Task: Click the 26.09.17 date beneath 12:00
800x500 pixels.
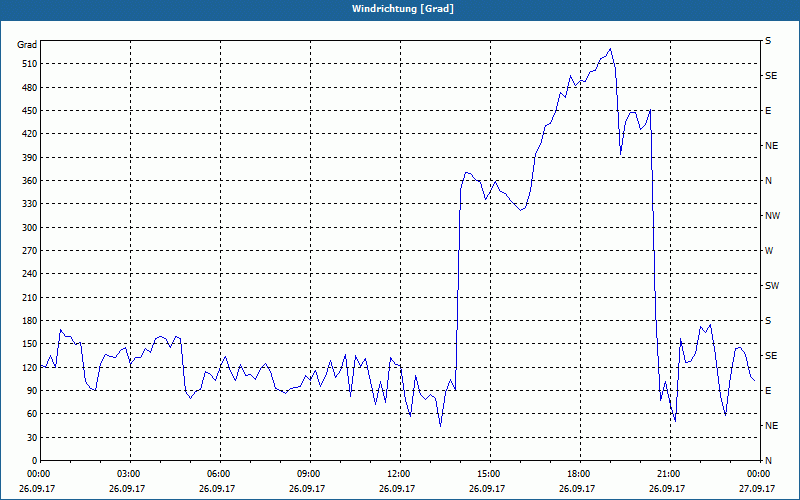Action: pos(397,488)
